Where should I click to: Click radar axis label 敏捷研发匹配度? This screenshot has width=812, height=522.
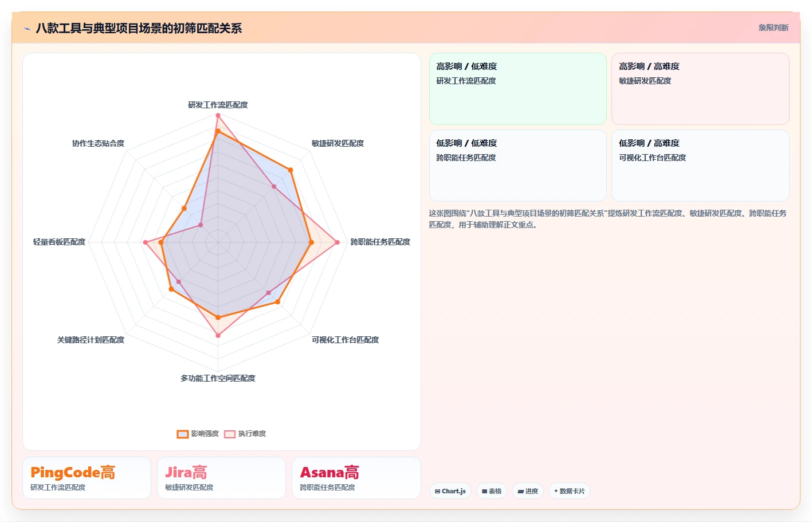(338, 143)
